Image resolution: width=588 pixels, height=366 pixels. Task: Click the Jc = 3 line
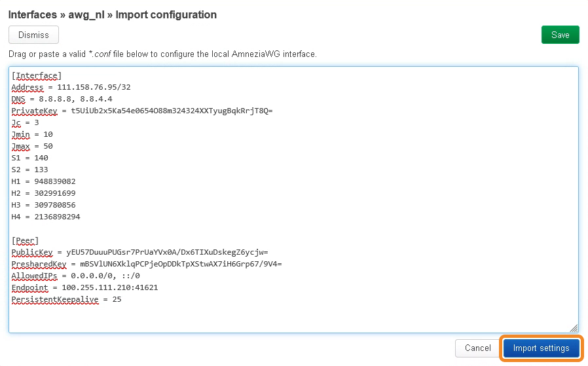pyautogui.click(x=26, y=122)
